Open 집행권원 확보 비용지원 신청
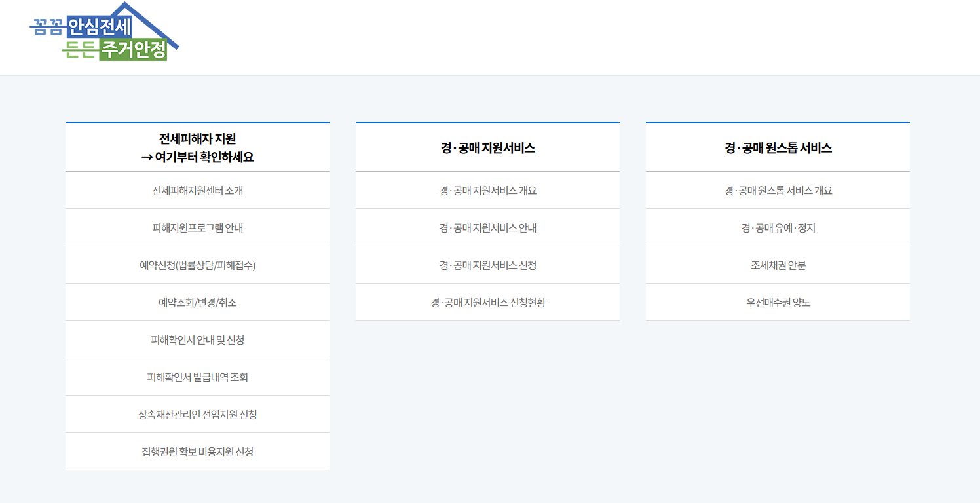This screenshot has height=503, width=980. click(x=197, y=451)
